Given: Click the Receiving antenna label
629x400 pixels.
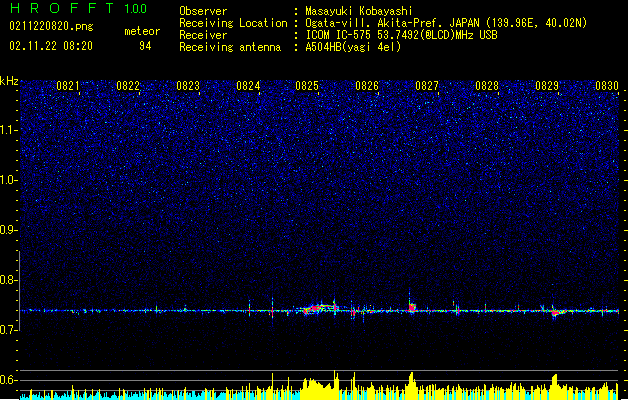Looking at the screenshot, I should coord(230,47).
